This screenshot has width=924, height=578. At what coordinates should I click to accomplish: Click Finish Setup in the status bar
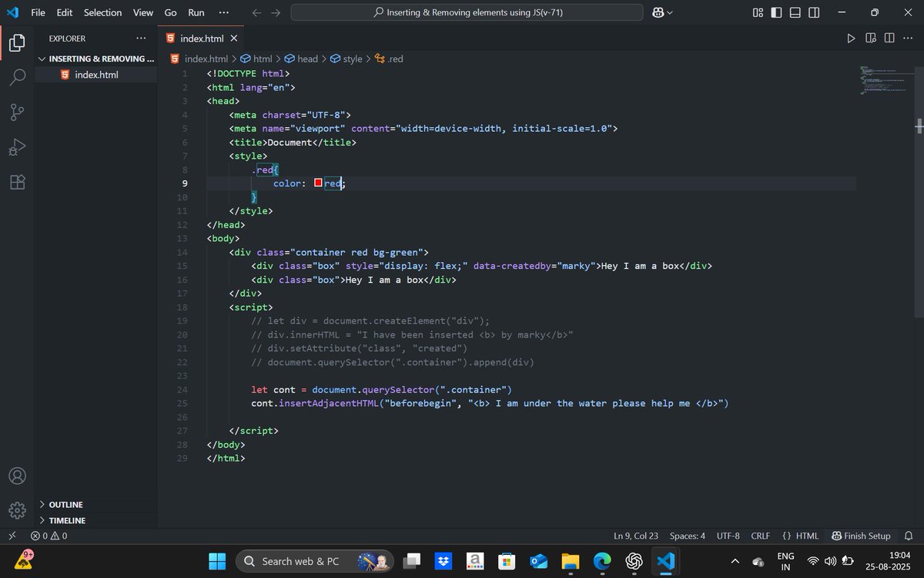click(x=861, y=536)
